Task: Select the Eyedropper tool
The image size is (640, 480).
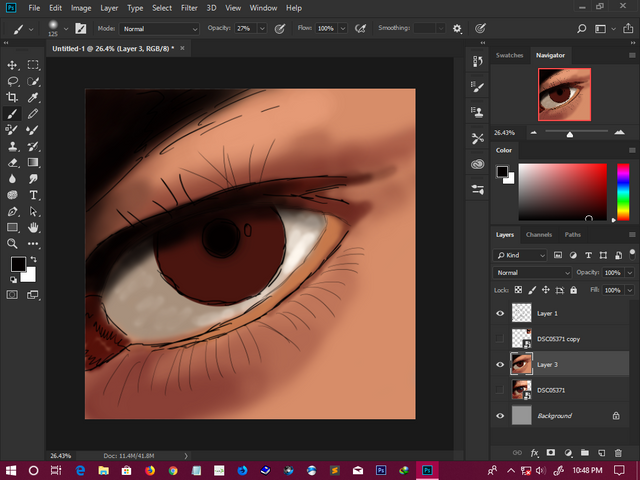Action: (x=33, y=98)
